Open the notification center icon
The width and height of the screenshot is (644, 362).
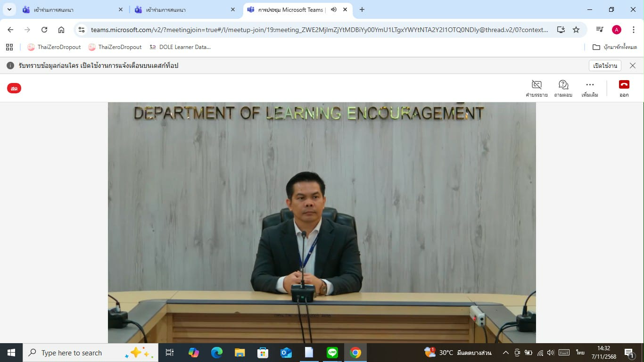[x=629, y=353]
